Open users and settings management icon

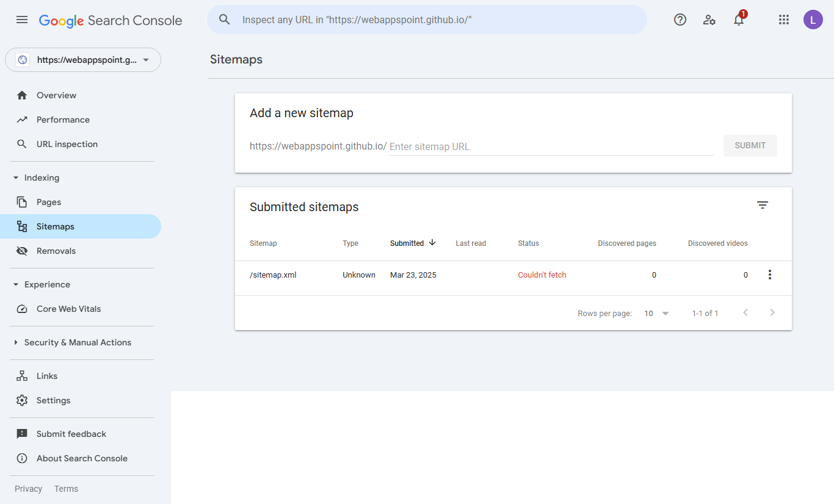coord(709,20)
